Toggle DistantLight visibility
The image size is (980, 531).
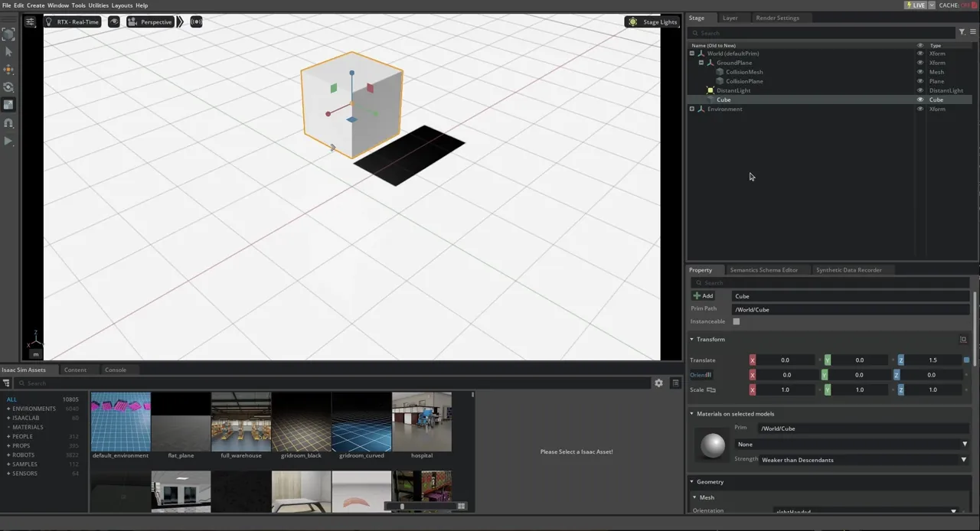920,90
